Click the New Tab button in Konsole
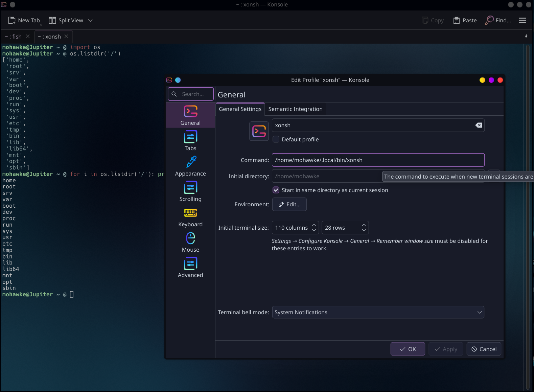The width and height of the screenshot is (534, 392). 24,20
